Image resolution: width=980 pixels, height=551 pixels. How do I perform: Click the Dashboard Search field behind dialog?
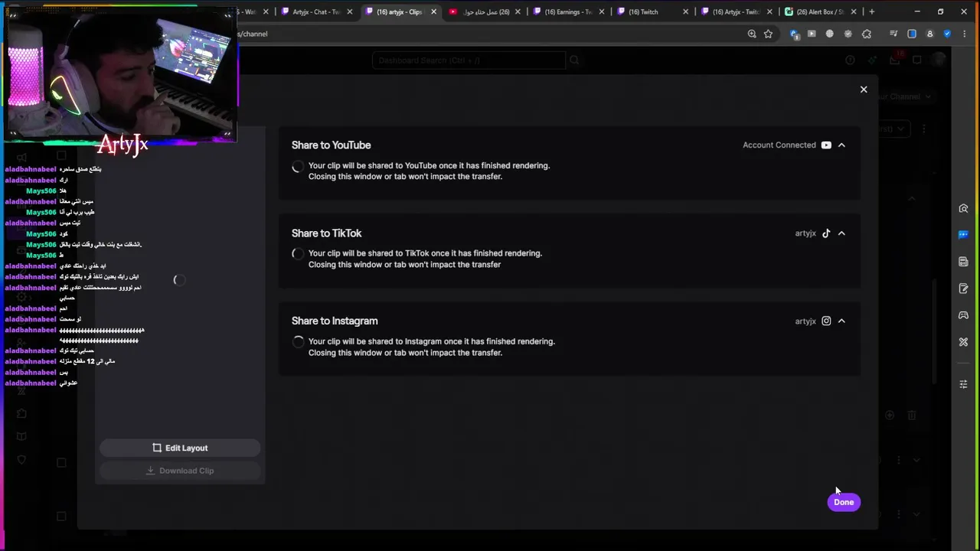tap(469, 60)
